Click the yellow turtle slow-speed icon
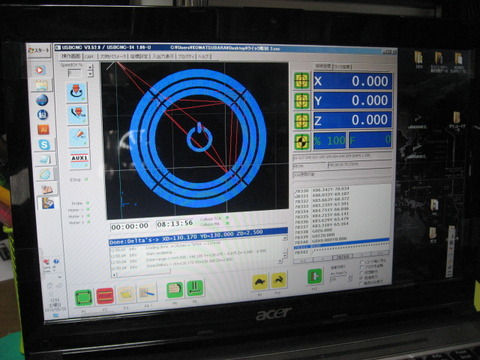The image size is (480, 360). point(260,282)
